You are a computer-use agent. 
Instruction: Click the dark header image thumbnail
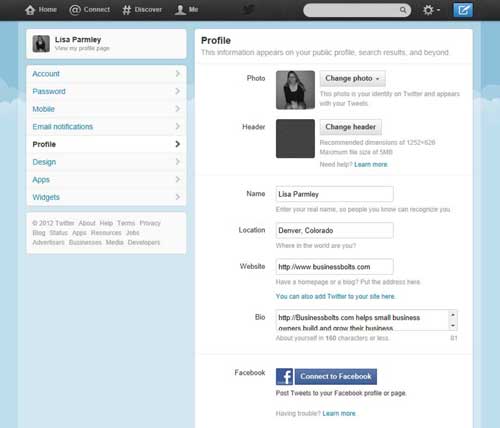295,138
